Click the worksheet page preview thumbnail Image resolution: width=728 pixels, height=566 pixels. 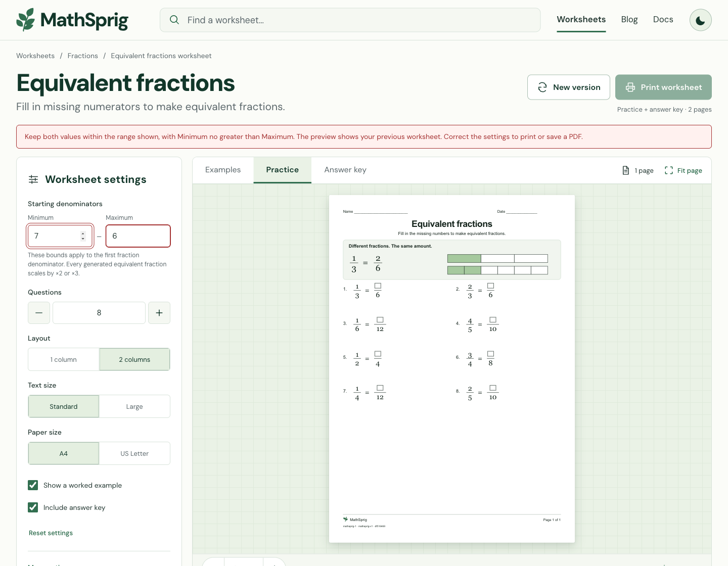click(x=452, y=369)
